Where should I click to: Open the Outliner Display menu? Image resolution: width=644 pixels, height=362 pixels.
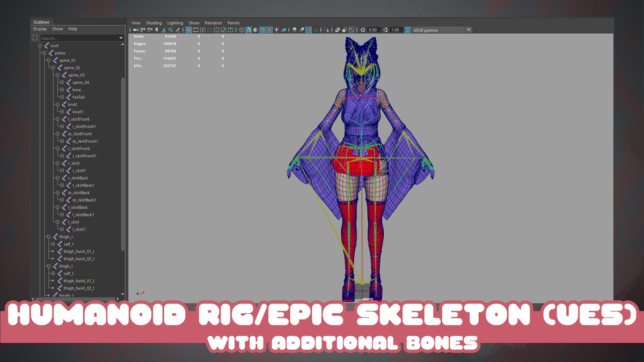[40, 29]
